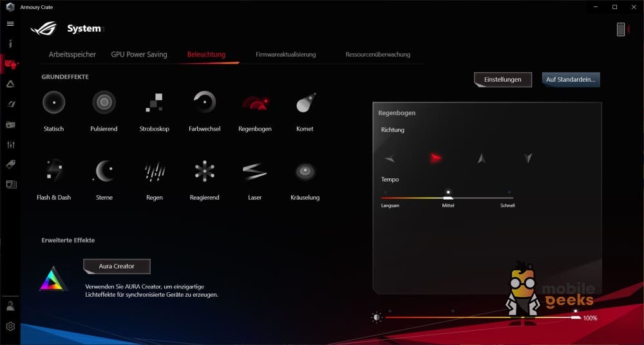The width and height of the screenshot is (644, 345).
Task: Open the hamburger menu in sidebar
Action: coord(10,24)
